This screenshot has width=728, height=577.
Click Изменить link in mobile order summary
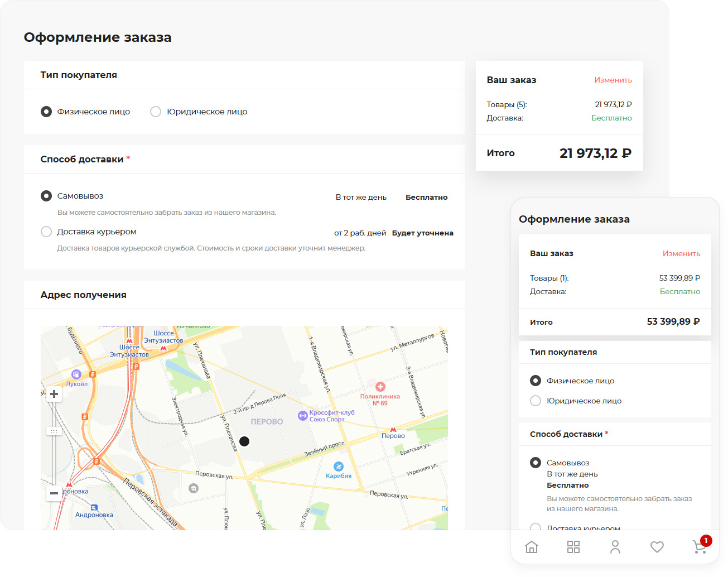point(681,253)
